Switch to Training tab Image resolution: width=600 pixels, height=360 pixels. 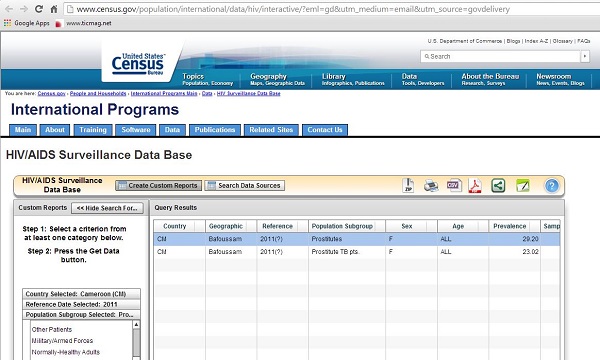93,130
